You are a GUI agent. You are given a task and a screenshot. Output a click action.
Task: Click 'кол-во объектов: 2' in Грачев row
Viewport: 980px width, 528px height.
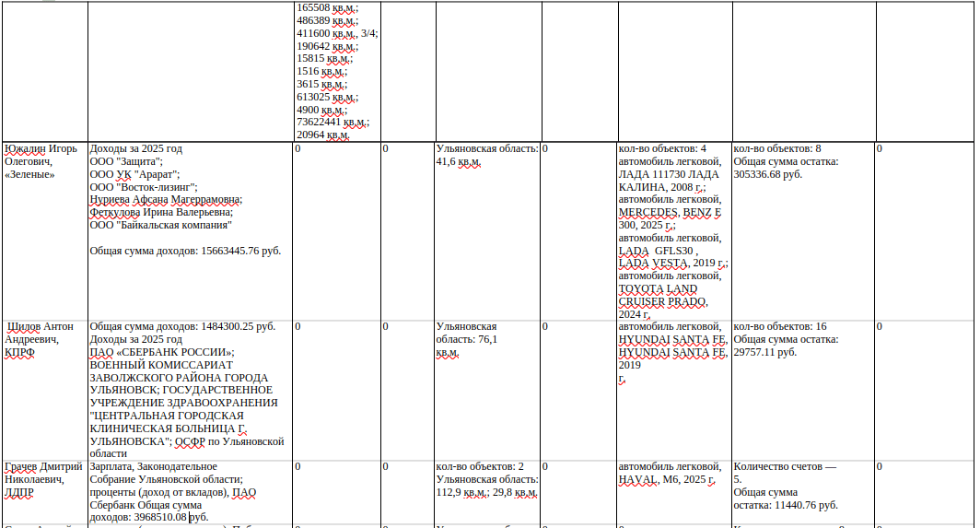(x=480, y=466)
